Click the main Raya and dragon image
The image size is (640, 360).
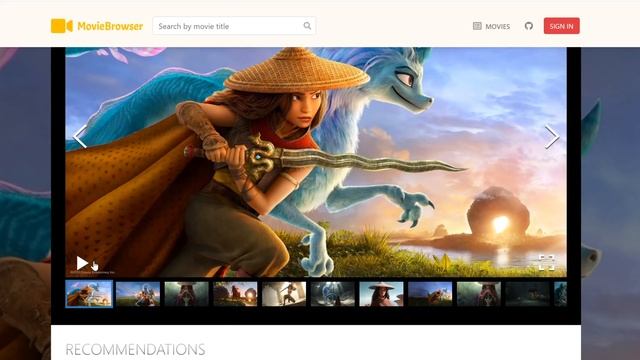316,162
